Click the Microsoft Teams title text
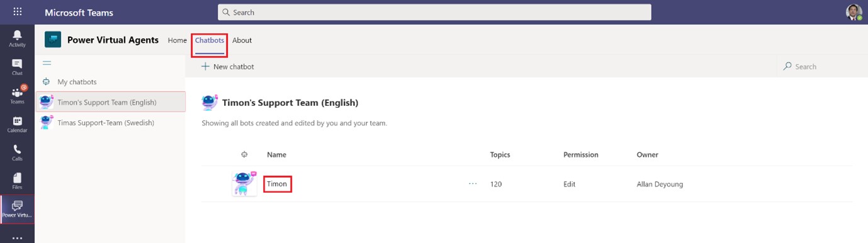 click(x=79, y=13)
